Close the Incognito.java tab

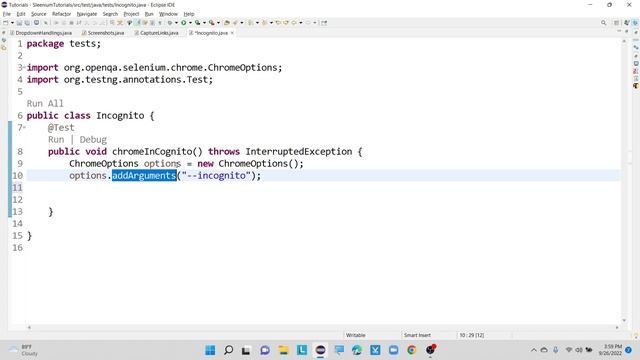pyautogui.click(x=232, y=33)
